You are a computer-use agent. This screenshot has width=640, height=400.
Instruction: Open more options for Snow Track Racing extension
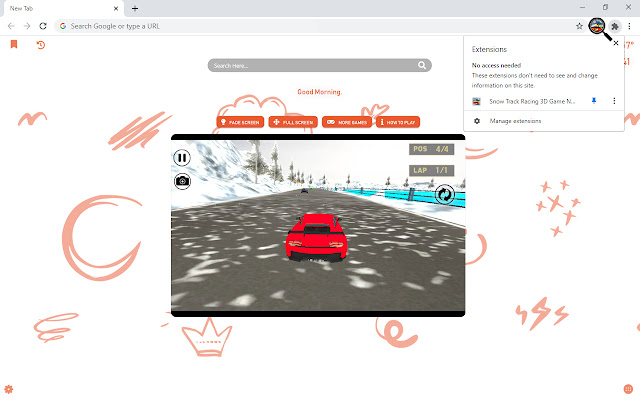(614, 101)
